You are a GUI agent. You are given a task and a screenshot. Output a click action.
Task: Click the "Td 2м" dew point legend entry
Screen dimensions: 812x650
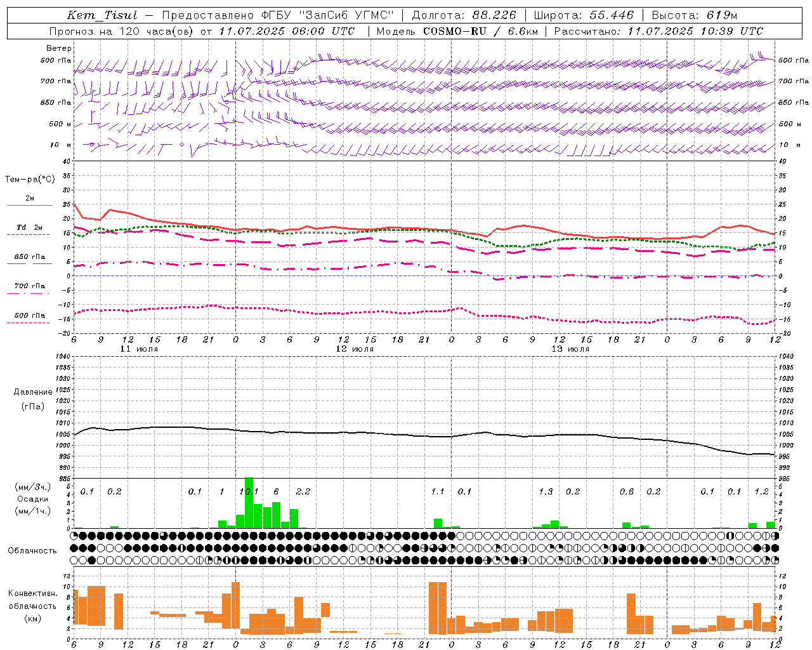pos(30,227)
